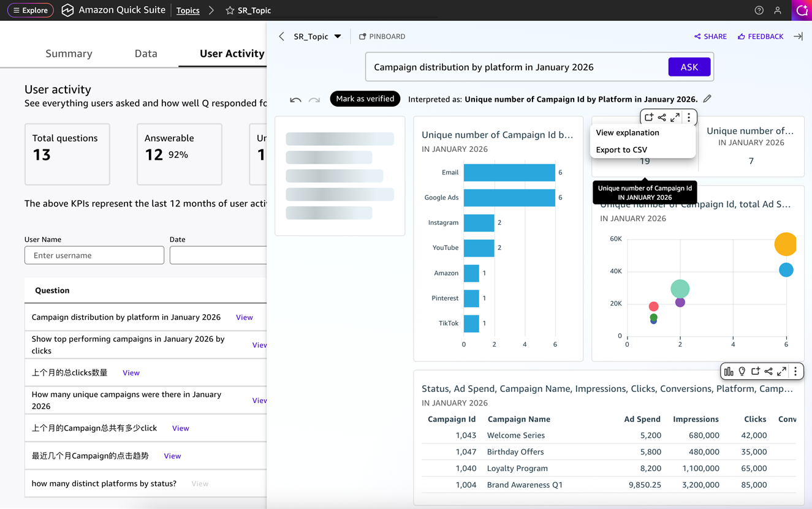The height and width of the screenshot is (509, 812).
Task: Collapse the Q panel with arrow icon
Action: pyautogui.click(x=798, y=37)
